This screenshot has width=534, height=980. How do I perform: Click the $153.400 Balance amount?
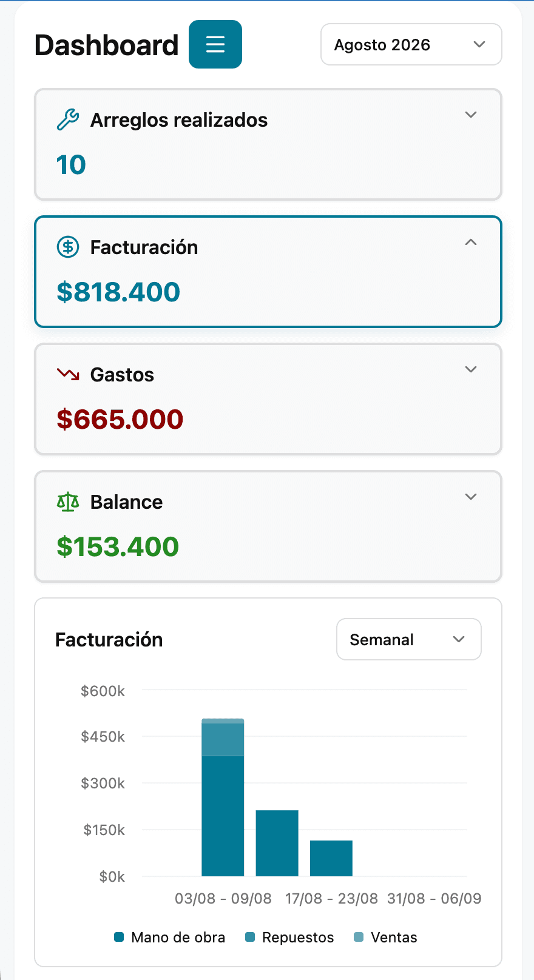(x=118, y=546)
